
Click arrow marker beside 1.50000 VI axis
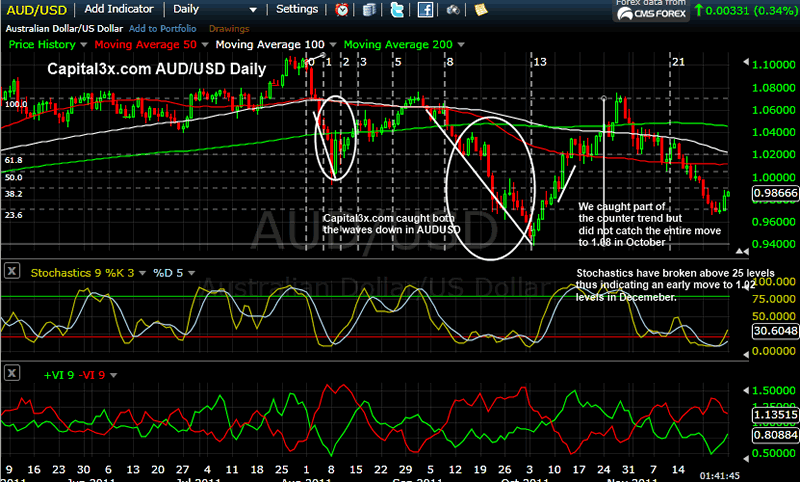point(746,391)
